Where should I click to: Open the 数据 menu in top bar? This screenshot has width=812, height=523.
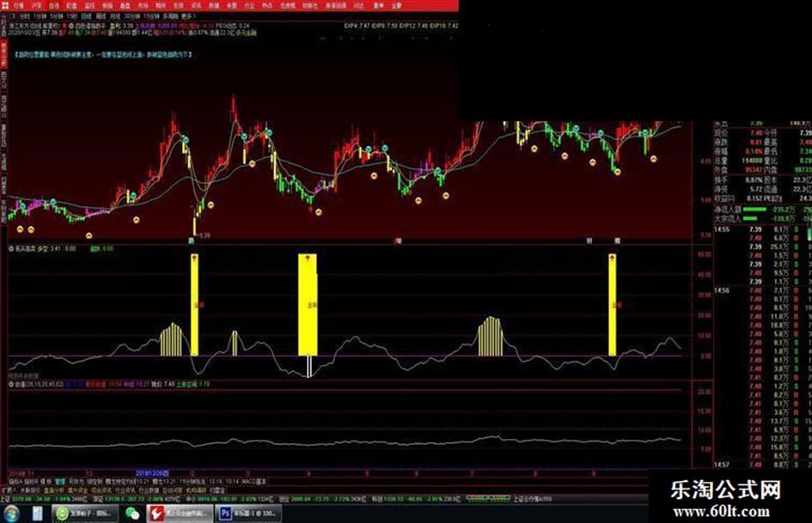pos(212,6)
